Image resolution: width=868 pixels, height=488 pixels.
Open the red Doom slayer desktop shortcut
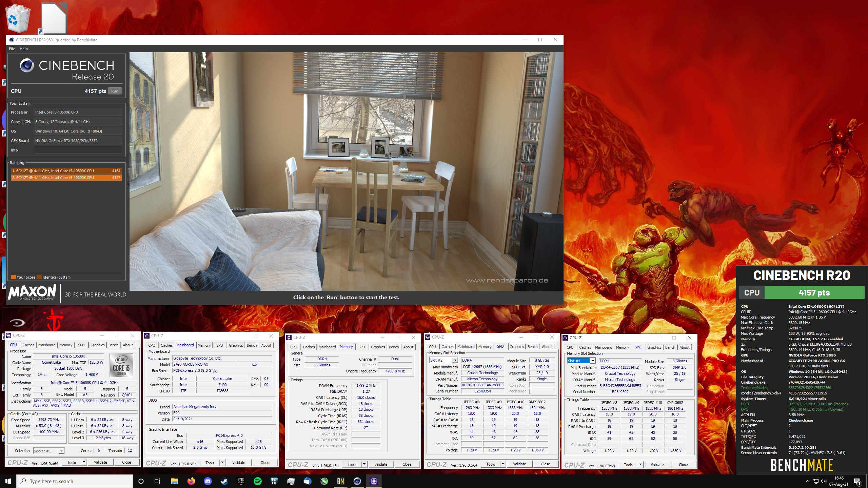pos(54,320)
